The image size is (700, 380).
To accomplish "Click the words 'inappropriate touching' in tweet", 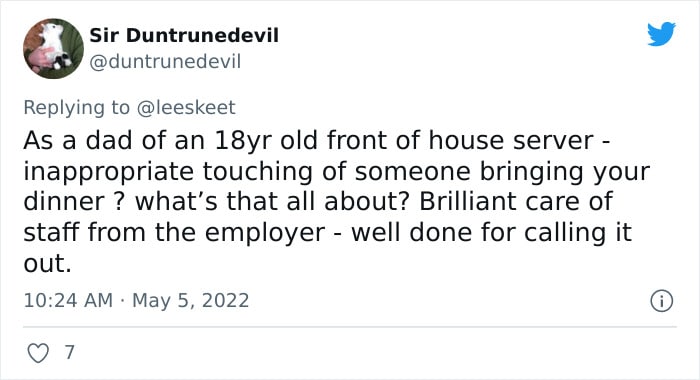I will pos(168,172).
